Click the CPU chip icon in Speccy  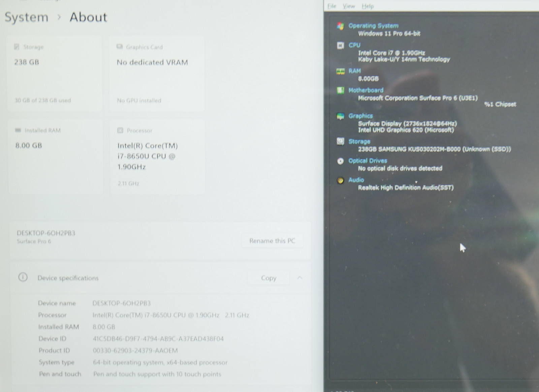click(x=341, y=45)
